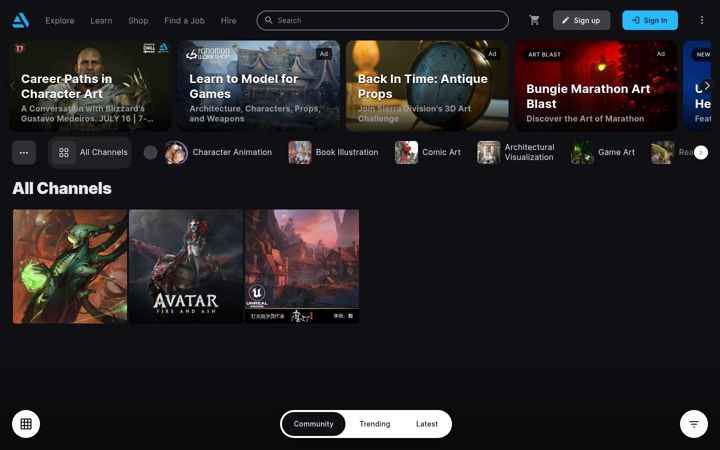Open Learn to Model for Games banner
Screen dimensions: 720x450
[x=259, y=86]
